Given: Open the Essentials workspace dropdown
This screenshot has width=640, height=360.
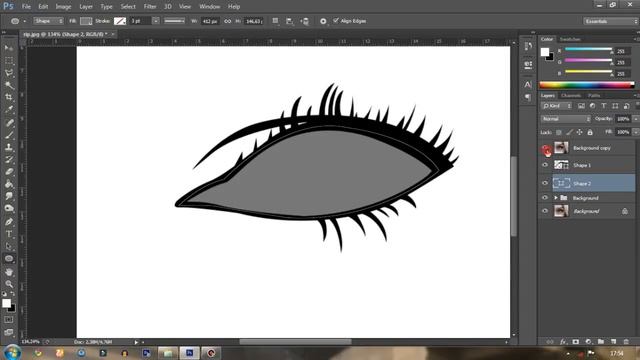Looking at the screenshot, I should 610,21.
